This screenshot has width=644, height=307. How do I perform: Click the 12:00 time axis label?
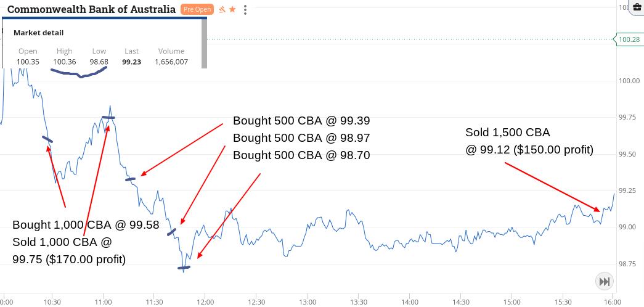205,302
